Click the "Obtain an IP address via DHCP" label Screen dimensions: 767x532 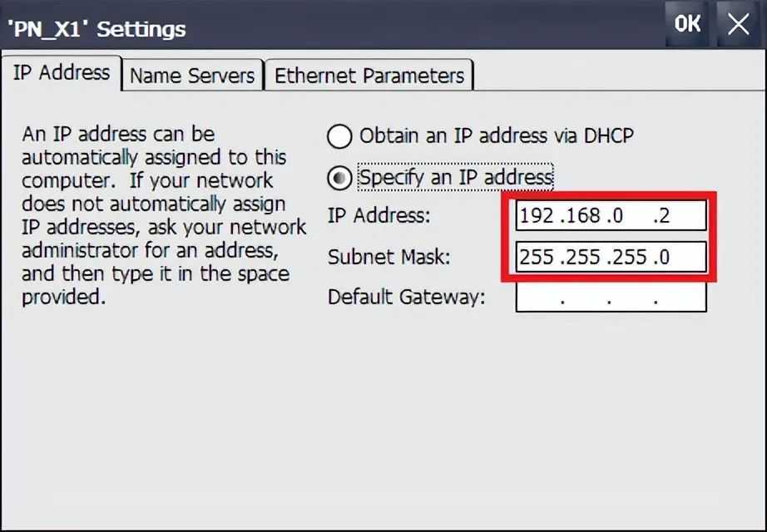496,135
